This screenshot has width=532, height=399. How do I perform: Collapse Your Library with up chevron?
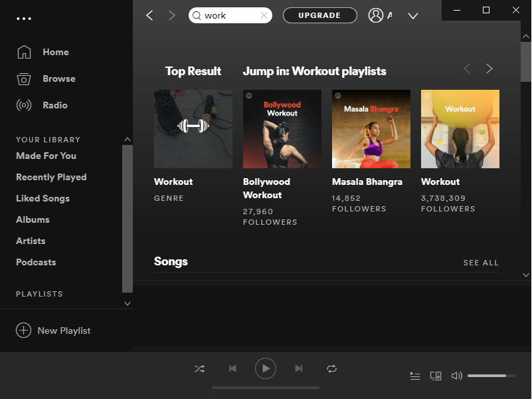(128, 139)
